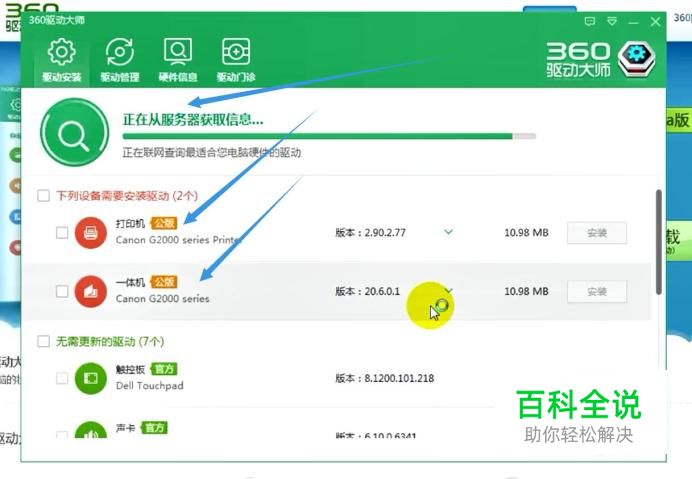Minimize the 360驱动大师 window
Viewport: 692px width, 479px height.
(x=633, y=22)
